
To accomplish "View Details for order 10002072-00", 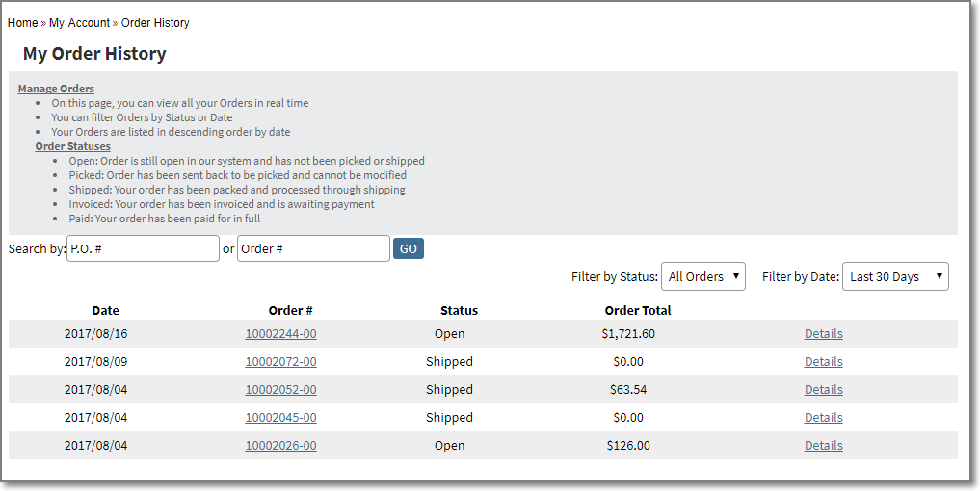I will (823, 362).
